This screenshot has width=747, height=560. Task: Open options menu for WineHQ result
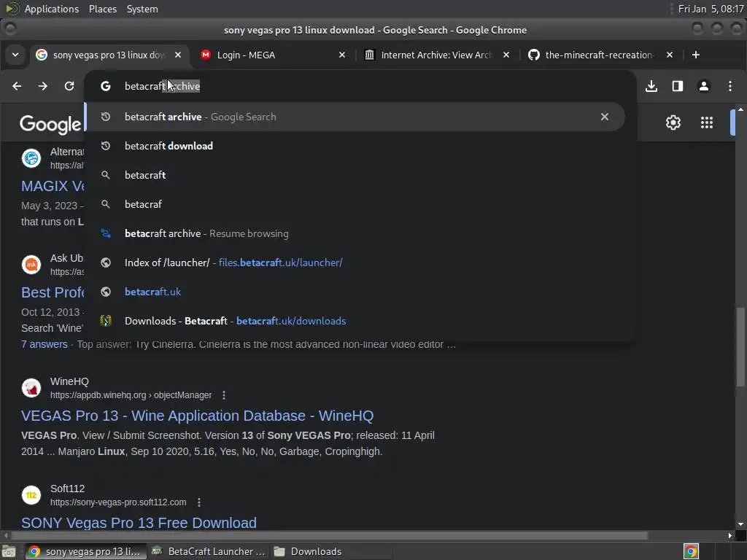pos(224,395)
